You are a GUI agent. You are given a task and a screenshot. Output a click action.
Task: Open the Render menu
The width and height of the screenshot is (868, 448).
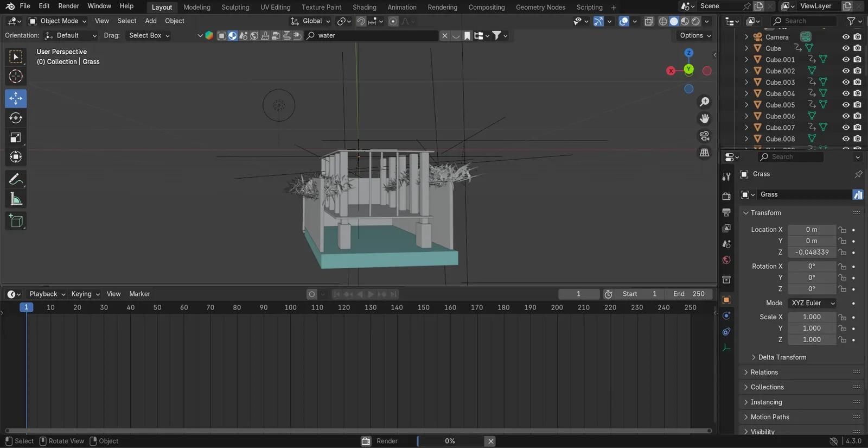[69, 6]
